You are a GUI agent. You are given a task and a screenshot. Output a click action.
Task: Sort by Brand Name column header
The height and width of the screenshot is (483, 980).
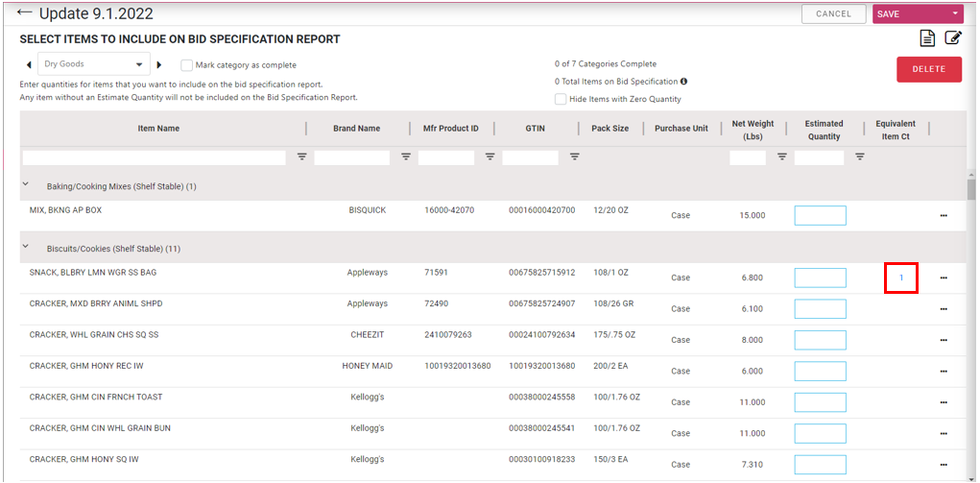click(x=356, y=129)
